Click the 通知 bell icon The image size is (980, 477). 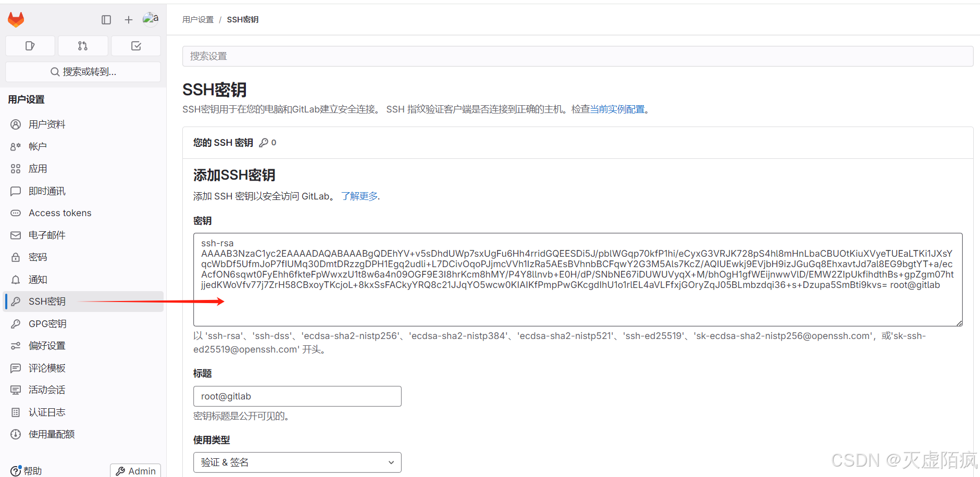tap(16, 280)
